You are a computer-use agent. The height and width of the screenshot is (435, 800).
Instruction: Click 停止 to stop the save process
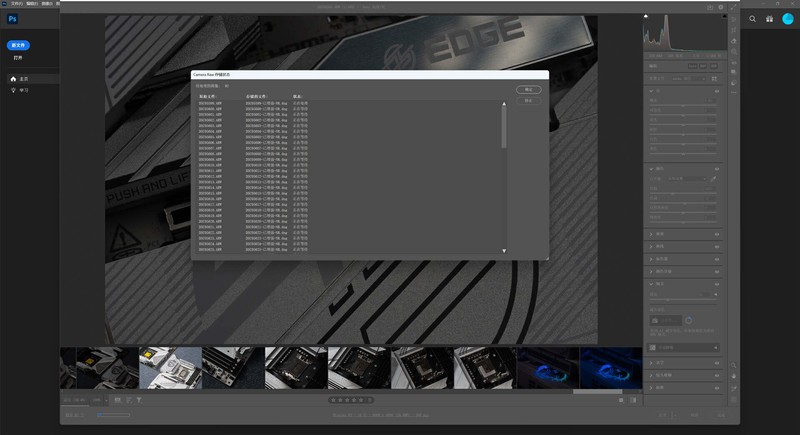pos(529,101)
